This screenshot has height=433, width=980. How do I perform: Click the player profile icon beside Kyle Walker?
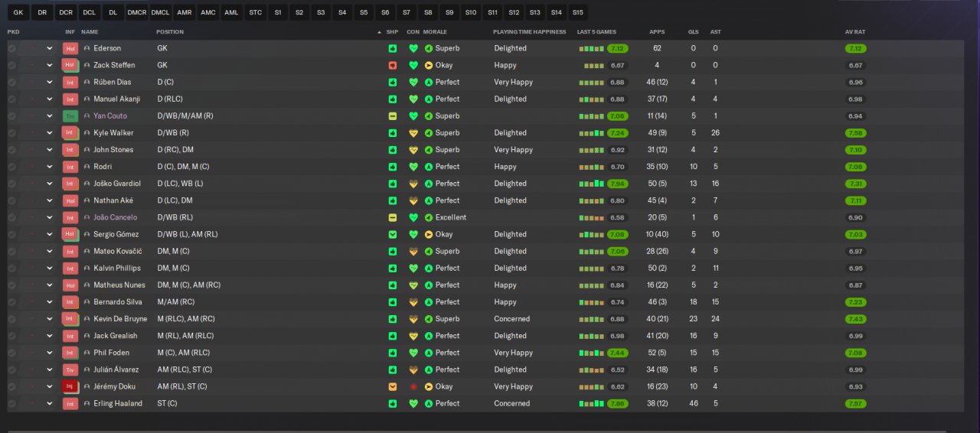(x=87, y=133)
